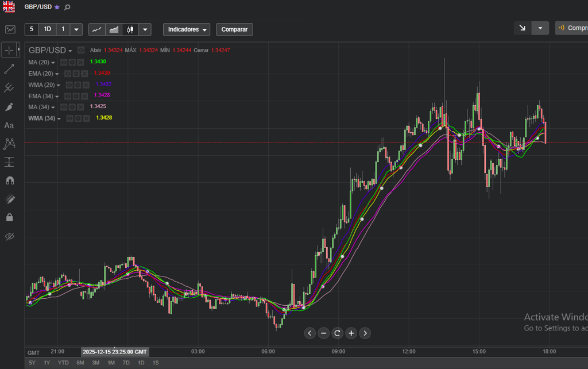Click the Comparar button

(x=234, y=29)
